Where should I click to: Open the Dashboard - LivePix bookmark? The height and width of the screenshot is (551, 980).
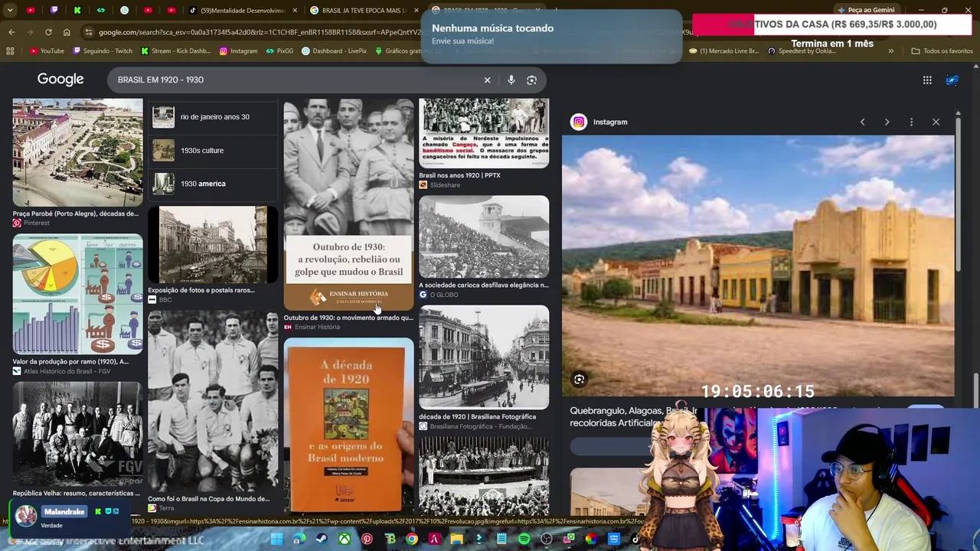pyautogui.click(x=334, y=51)
